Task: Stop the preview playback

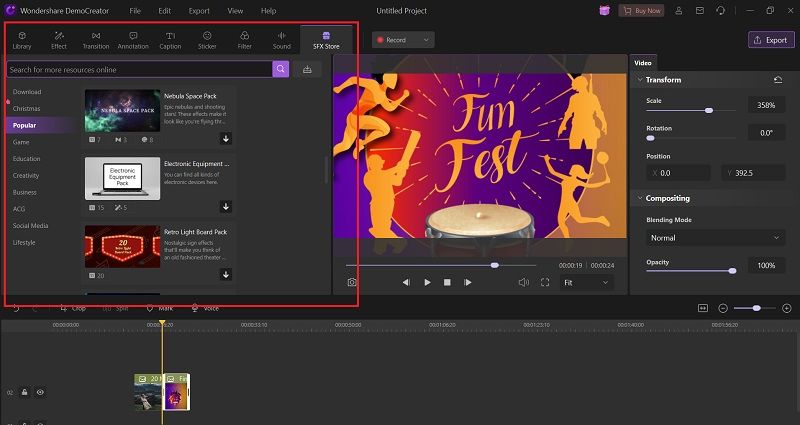Action: point(447,282)
